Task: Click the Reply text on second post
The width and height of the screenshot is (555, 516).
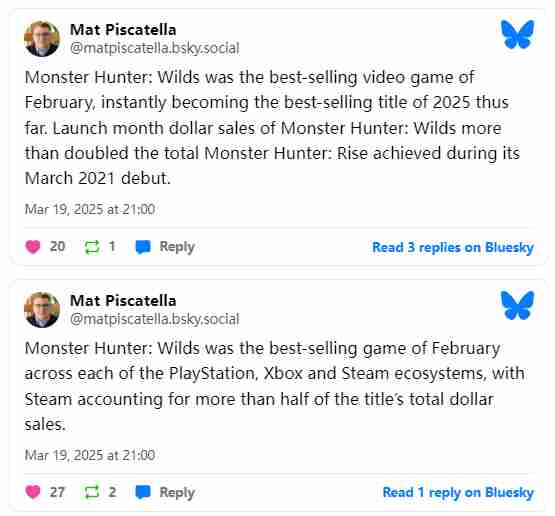Action: point(177,492)
